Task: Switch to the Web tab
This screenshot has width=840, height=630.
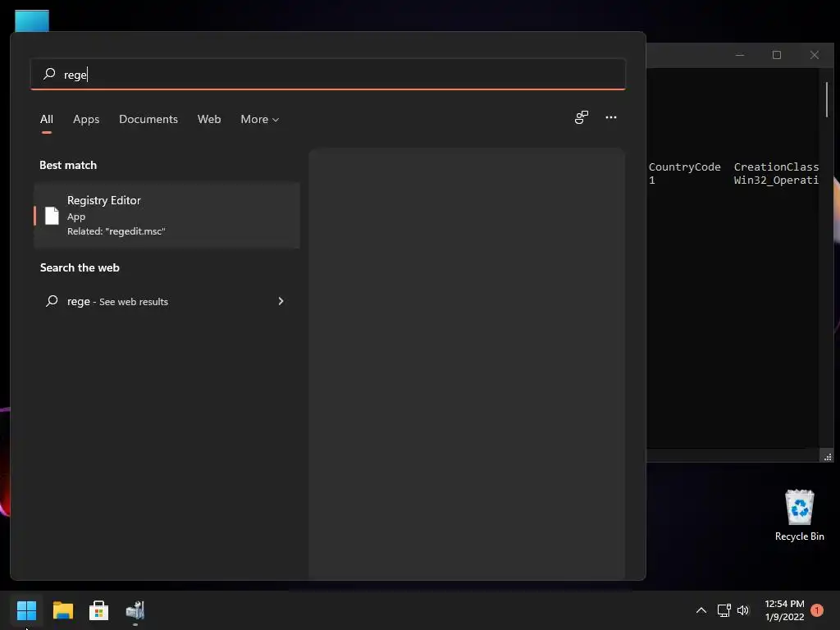Action: pyautogui.click(x=209, y=119)
